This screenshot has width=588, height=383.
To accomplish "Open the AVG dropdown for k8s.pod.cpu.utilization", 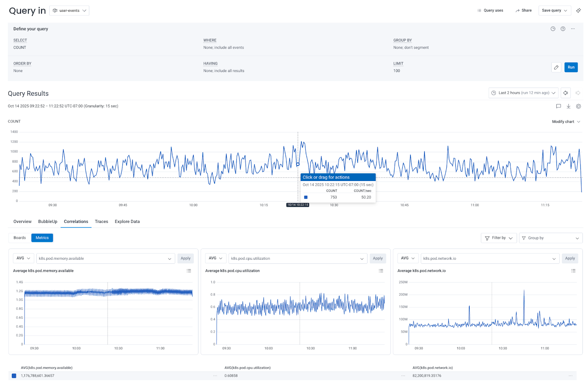I will tap(215, 258).
